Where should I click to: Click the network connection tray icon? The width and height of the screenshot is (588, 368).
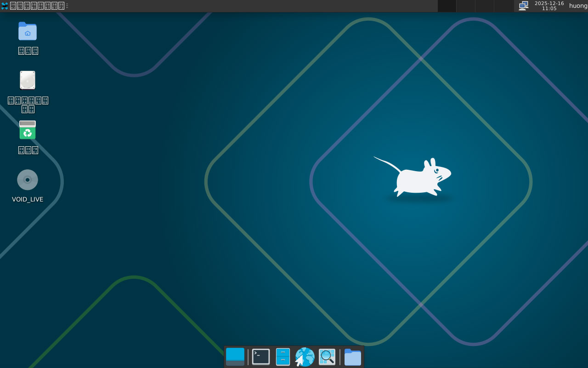coord(523,6)
